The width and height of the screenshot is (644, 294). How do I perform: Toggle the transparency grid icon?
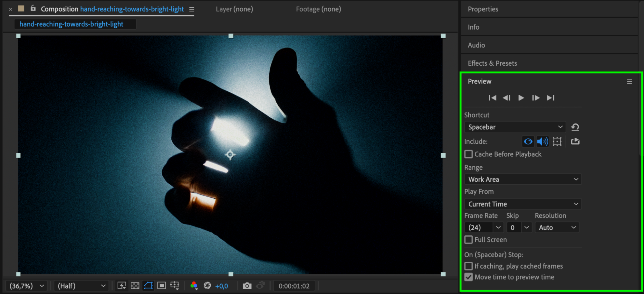pos(135,286)
